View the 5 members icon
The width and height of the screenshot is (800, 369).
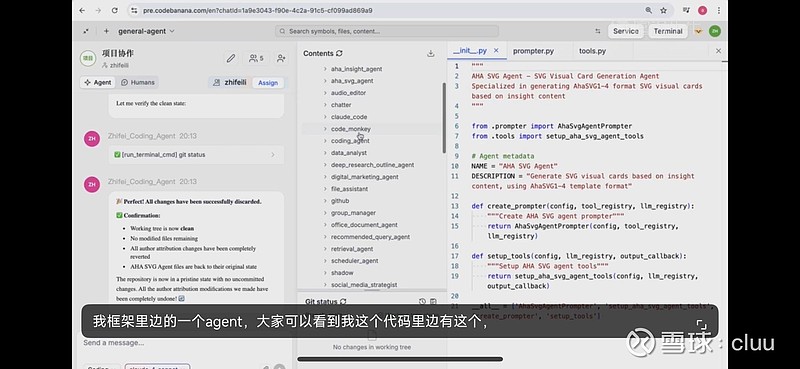[x=256, y=58]
